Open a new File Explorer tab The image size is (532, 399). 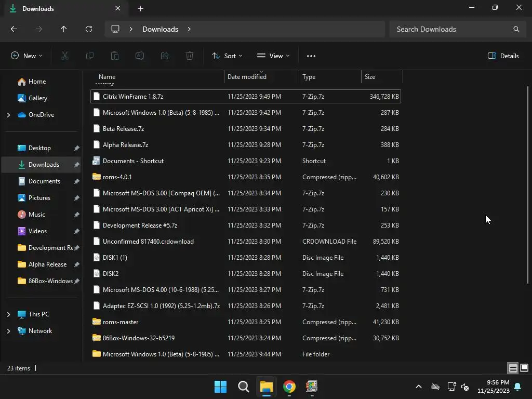tap(140, 8)
